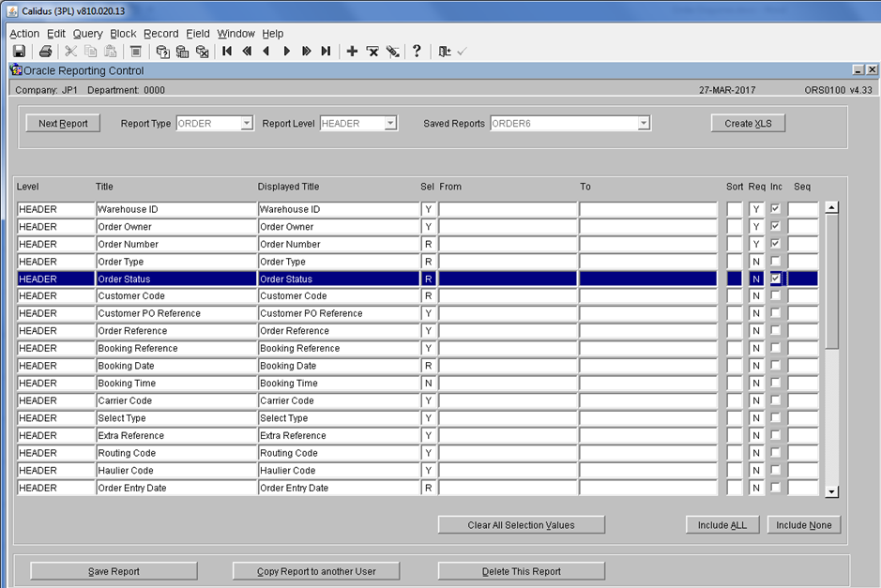Open the Action menu
Viewport: 881px width, 588px height.
click(24, 34)
